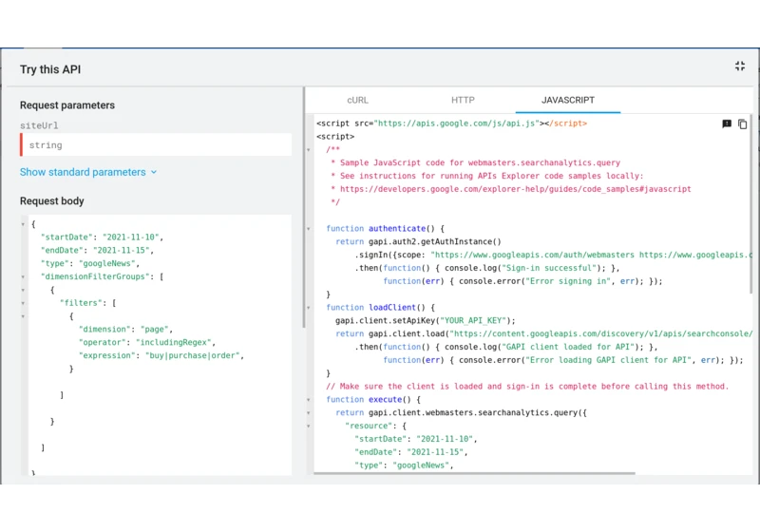
Task: Exit fullscreen of Try this API panel
Action: (x=740, y=66)
